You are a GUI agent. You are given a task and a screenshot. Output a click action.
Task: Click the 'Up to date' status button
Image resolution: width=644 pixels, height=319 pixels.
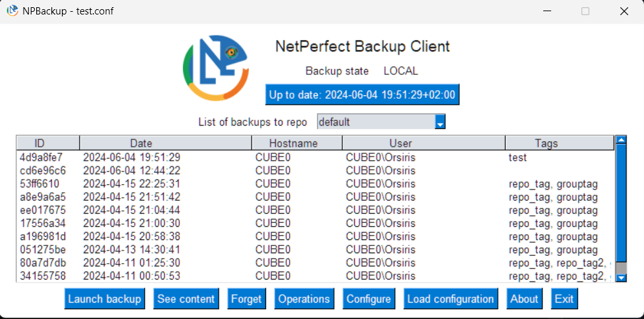(362, 94)
